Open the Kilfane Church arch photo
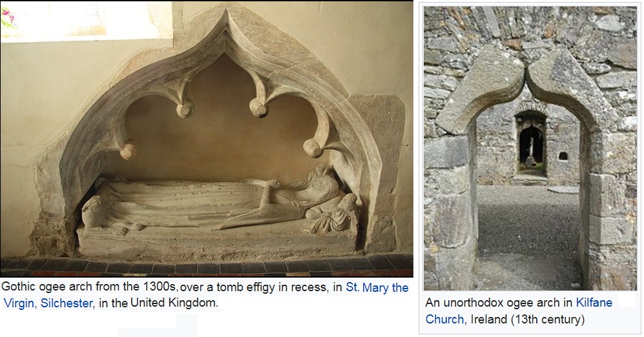Image resolution: width=644 pixels, height=337 pixels. [x=530, y=148]
